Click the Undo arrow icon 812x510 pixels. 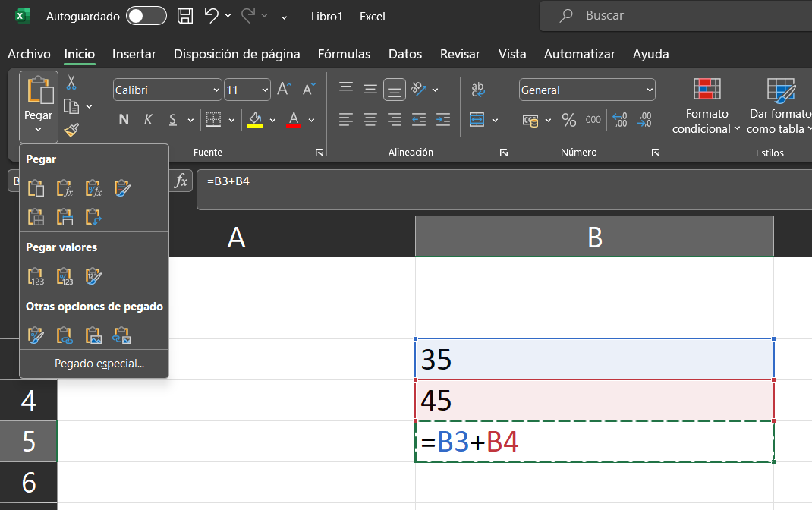tap(211, 16)
